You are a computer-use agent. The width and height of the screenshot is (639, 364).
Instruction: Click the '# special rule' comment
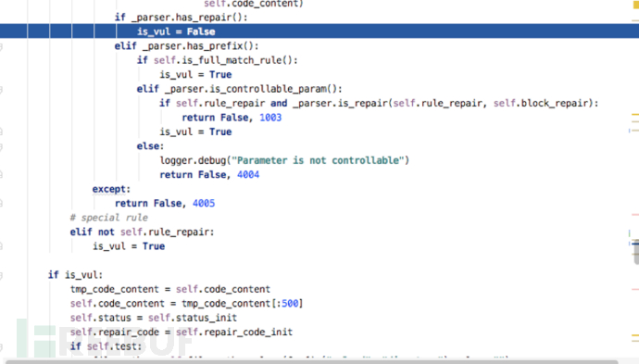[x=108, y=218]
